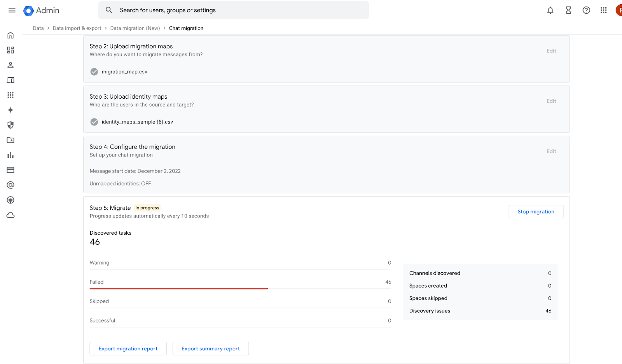Open the notifications bell
Viewport: 622px width, 364px height.
[x=550, y=10]
